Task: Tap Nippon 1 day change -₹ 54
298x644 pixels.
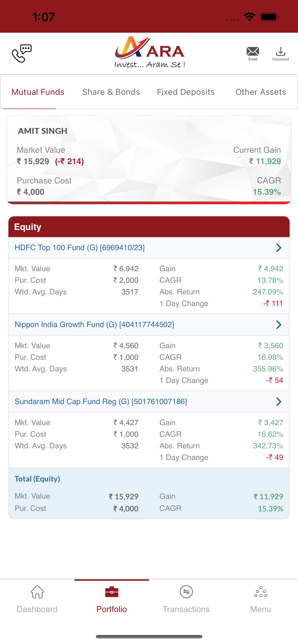Action: [275, 380]
